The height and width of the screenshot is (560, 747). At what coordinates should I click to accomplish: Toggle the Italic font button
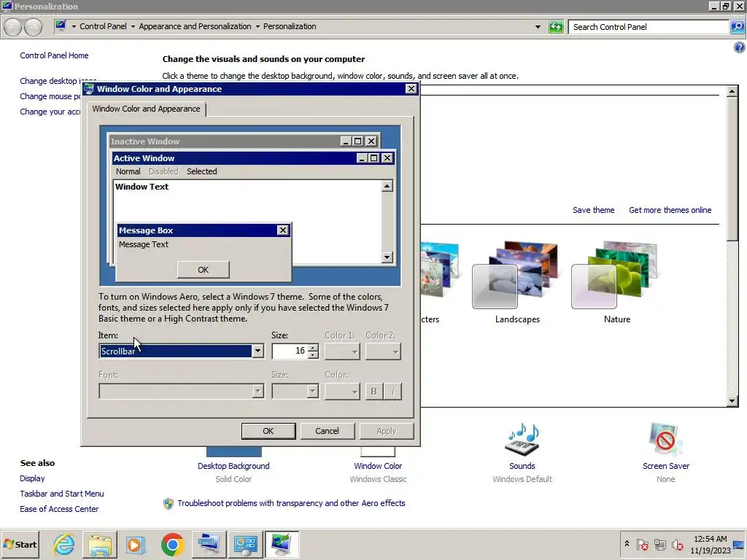(392, 392)
